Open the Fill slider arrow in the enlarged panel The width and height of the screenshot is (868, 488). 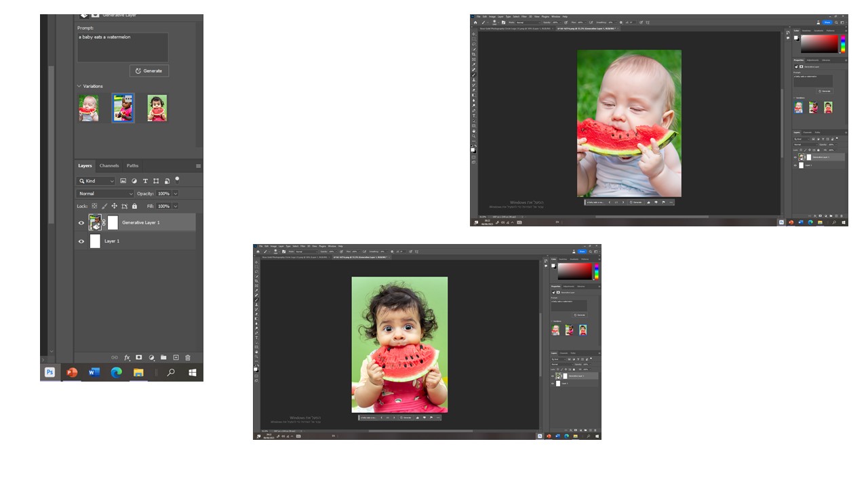(x=175, y=206)
